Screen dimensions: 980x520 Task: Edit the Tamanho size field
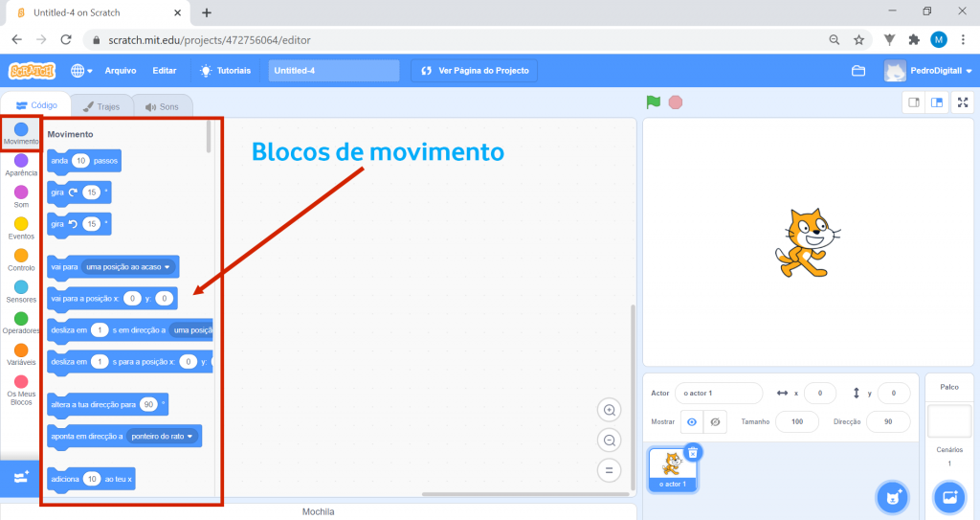click(797, 421)
